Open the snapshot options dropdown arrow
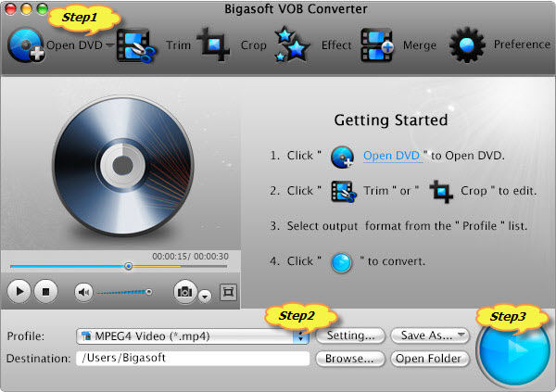Screen dimensions: 556x392 (205, 296)
